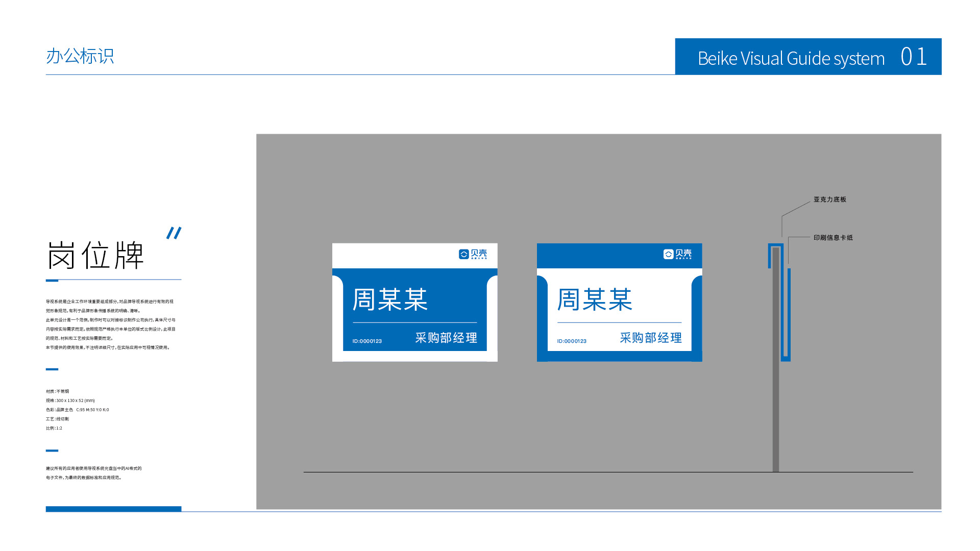Click the 亚克力底板 annotation label
The width and height of the screenshot is (980, 551).
[830, 199]
